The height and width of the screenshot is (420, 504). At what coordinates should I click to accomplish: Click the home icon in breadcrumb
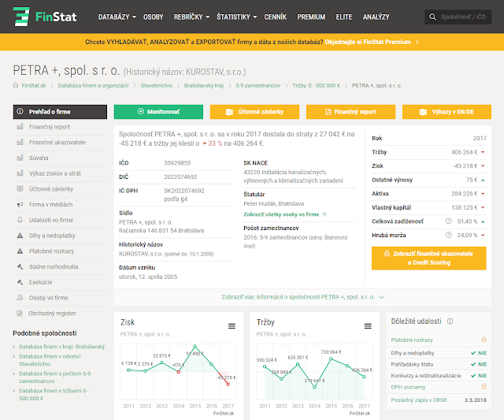point(16,85)
